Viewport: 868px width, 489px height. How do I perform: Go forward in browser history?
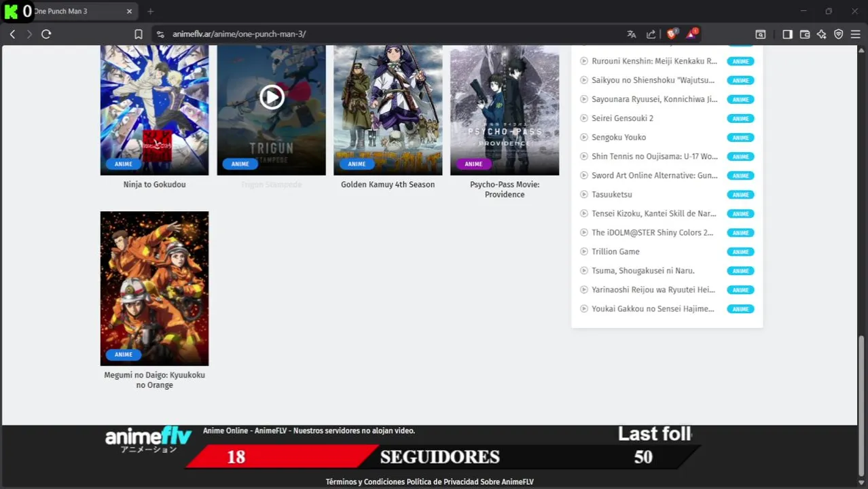click(29, 34)
